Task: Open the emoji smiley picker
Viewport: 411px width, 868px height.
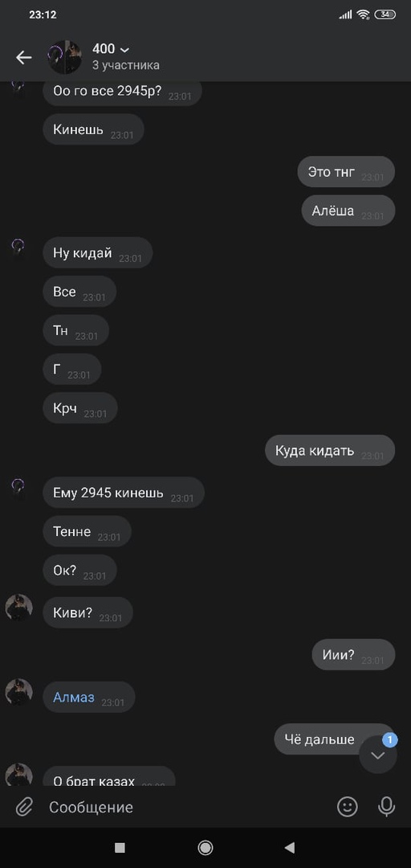Action: click(348, 807)
